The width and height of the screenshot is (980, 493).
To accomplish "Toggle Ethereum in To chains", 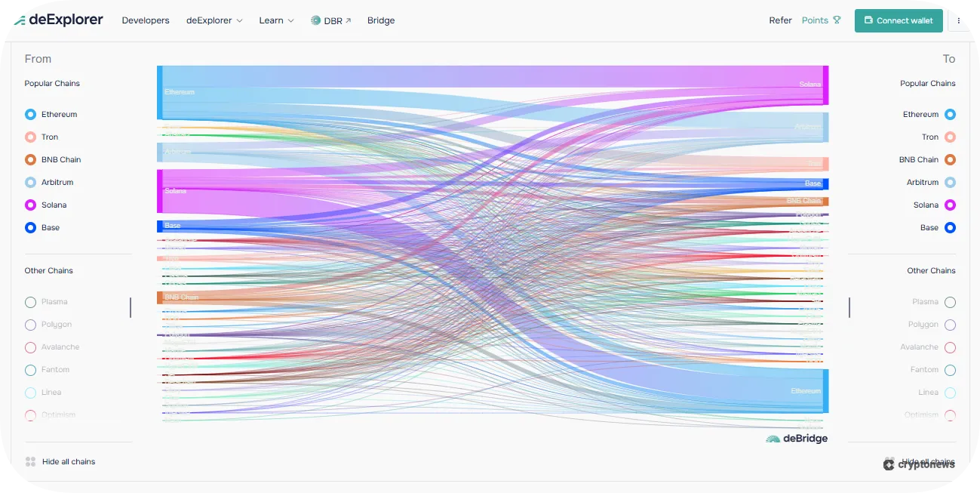I will 929,114.
